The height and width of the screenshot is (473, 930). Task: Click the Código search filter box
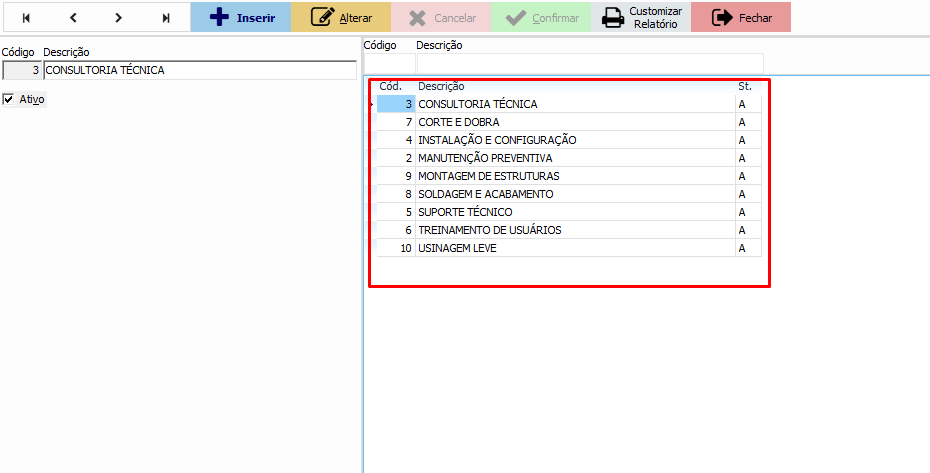tap(388, 63)
